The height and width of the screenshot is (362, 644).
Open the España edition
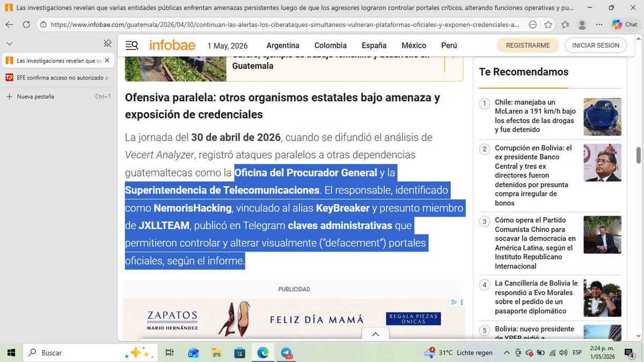374,46
